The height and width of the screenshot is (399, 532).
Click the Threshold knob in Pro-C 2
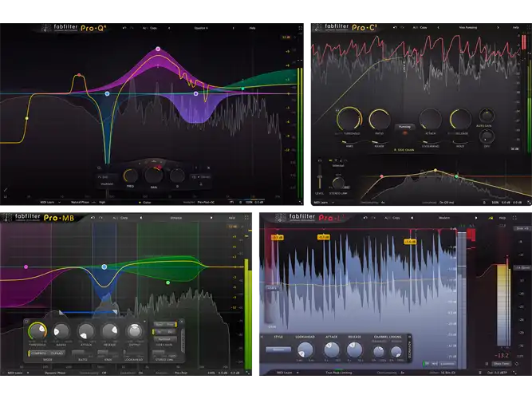(349, 119)
